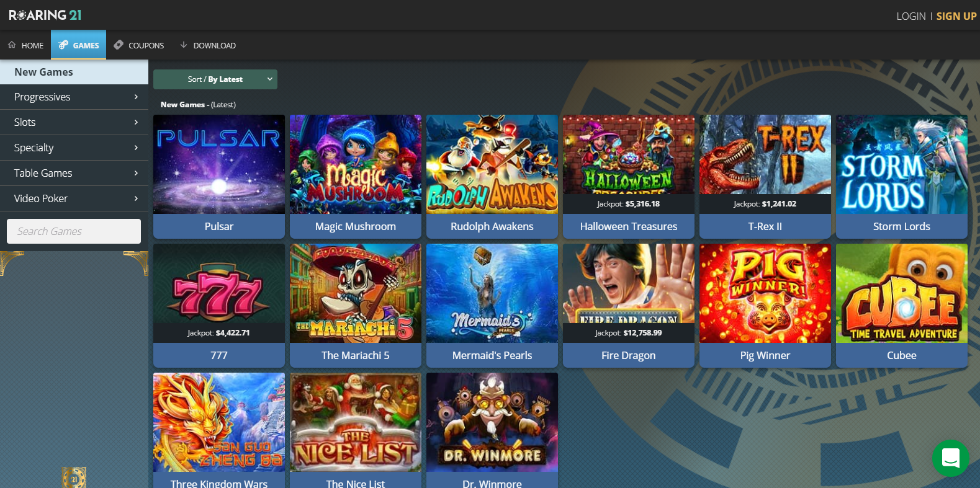Viewport: 980px width, 488px height.
Task: Click the SIGN UP link
Action: pos(956,16)
